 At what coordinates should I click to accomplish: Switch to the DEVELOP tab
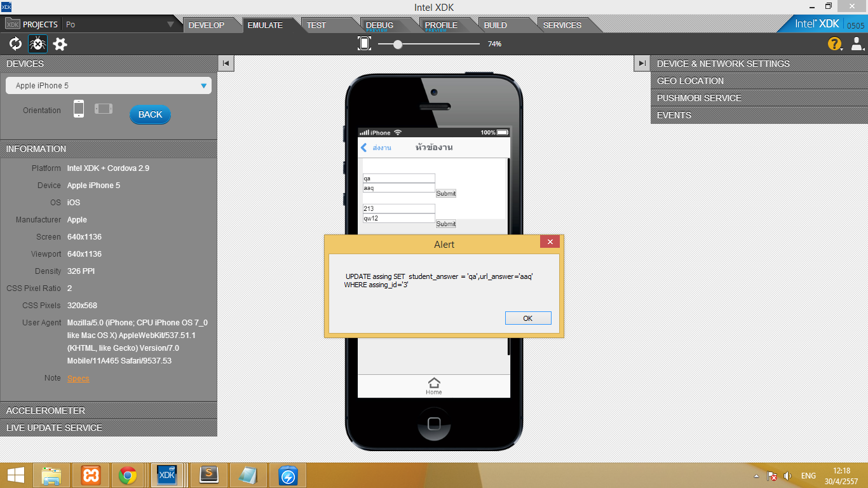point(207,25)
